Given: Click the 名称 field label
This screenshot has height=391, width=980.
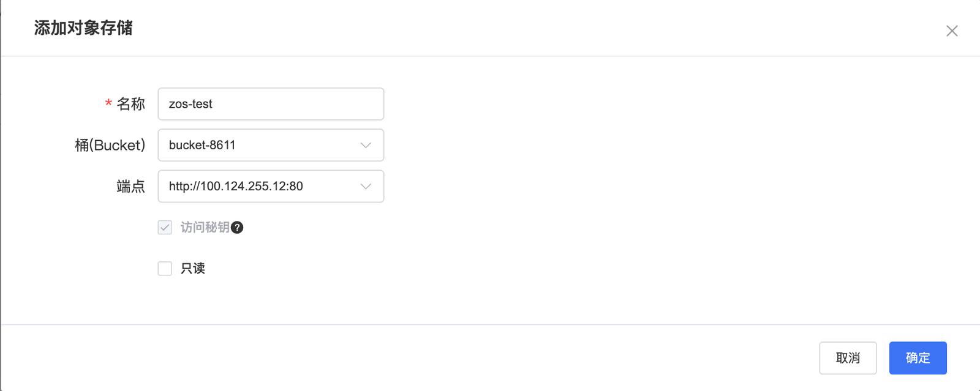Looking at the screenshot, I should click(131, 104).
